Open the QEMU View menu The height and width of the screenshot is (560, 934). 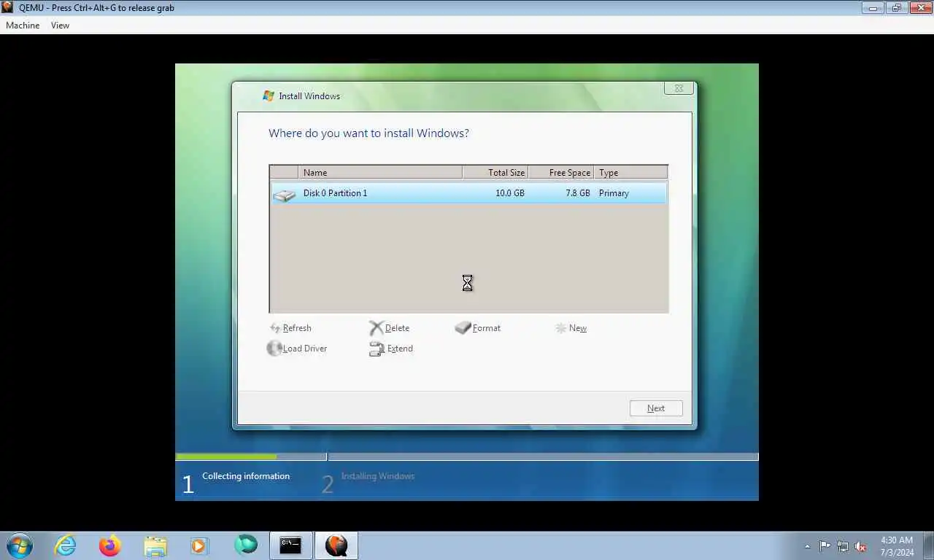tap(60, 26)
